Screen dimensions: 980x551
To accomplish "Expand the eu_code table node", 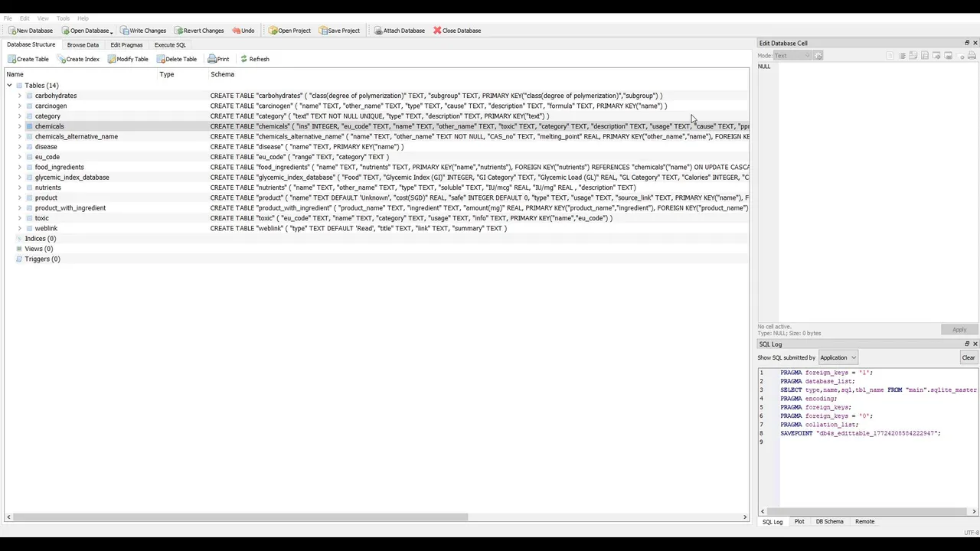I will click(19, 157).
